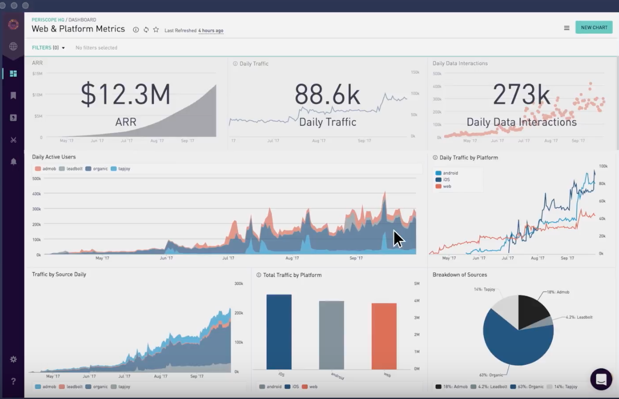Open the Periscope logo home icon
The image size is (619, 399).
coord(13,24)
